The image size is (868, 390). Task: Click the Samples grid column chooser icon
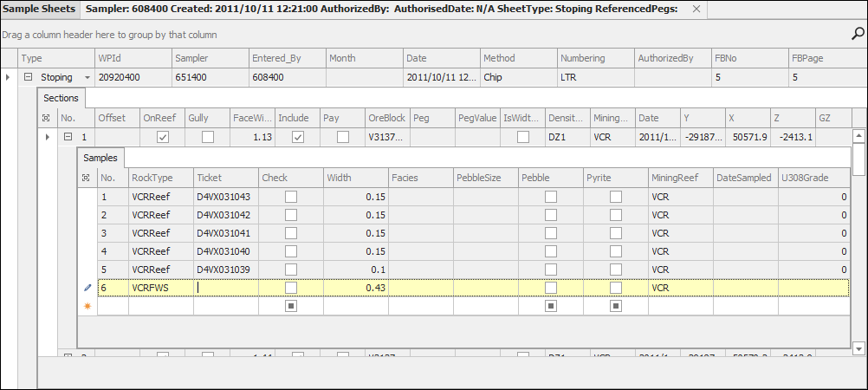tap(87, 178)
